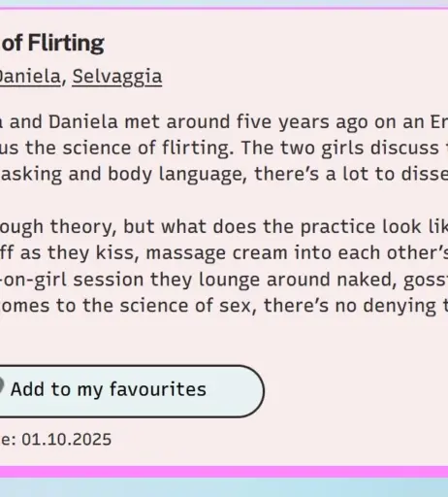Viewport: 448px width, 497px height.
Task: Open the Selvaggia profile link
Action: point(117,77)
